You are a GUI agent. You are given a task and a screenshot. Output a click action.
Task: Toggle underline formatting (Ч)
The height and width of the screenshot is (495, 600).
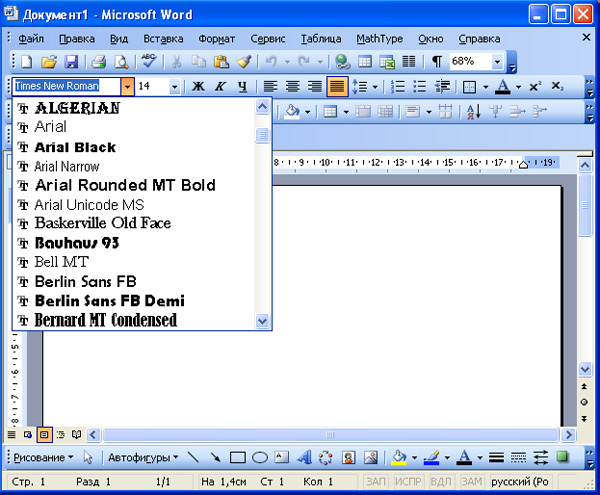pos(242,87)
